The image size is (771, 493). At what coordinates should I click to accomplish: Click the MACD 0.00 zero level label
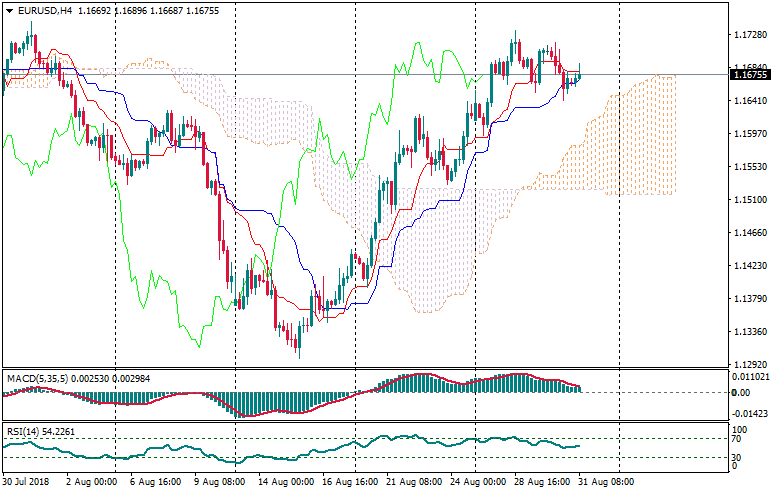pos(741,392)
